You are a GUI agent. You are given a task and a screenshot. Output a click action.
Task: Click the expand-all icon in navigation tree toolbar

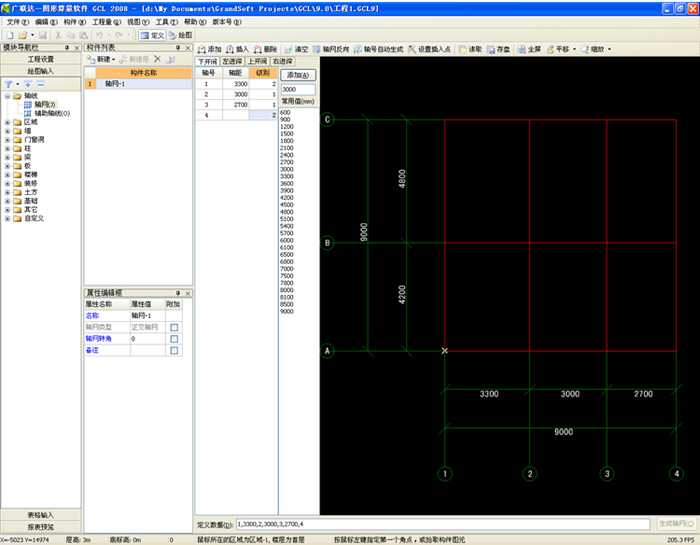click(28, 84)
